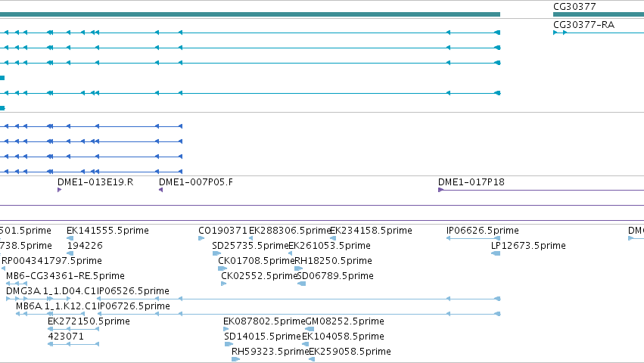Click the SD25735.5prime label

click(x=250, y=246)
